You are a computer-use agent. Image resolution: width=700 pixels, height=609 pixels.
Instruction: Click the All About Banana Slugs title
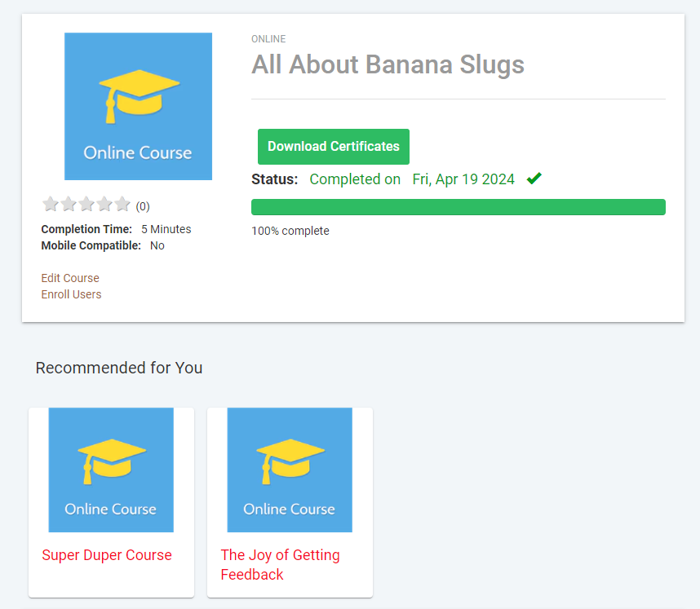point(388,64)
